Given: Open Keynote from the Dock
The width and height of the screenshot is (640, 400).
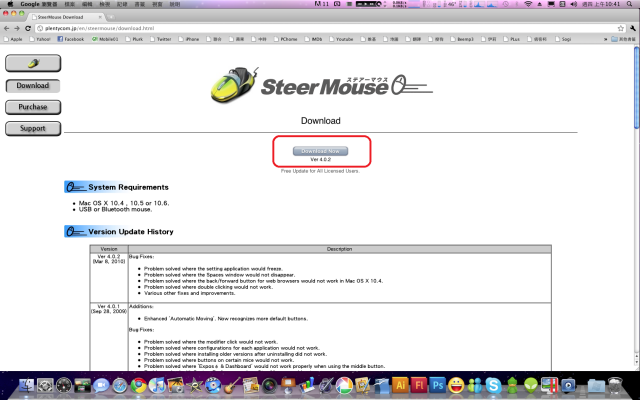Looking at the screenshot, I should [x=288, y=385].
